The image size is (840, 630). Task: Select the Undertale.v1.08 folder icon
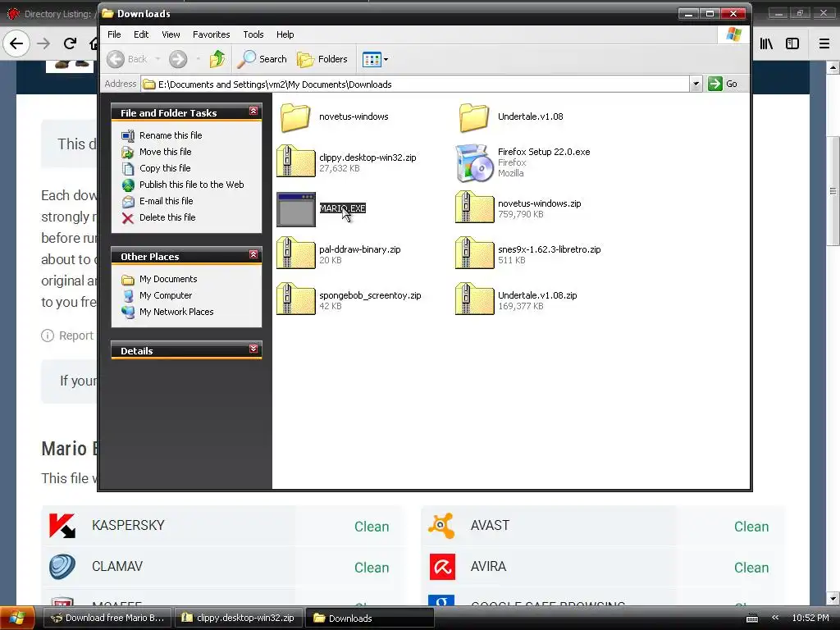[x=474, y=117]
